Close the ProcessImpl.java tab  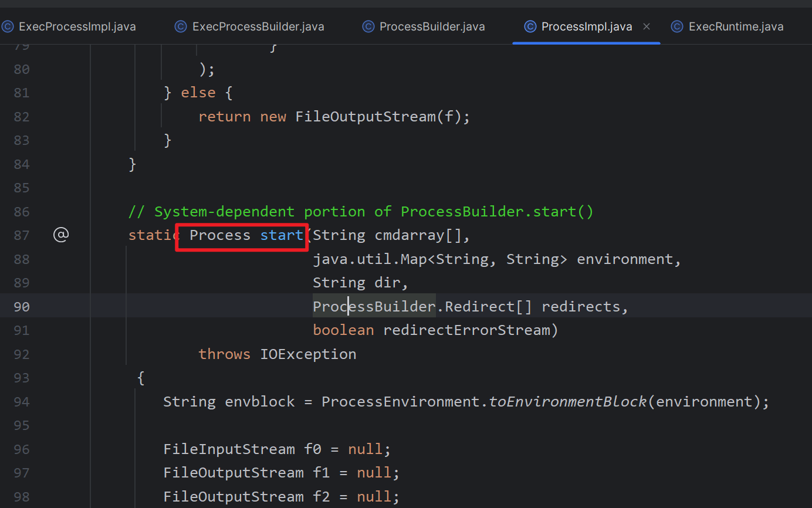[x=647, y=26]
